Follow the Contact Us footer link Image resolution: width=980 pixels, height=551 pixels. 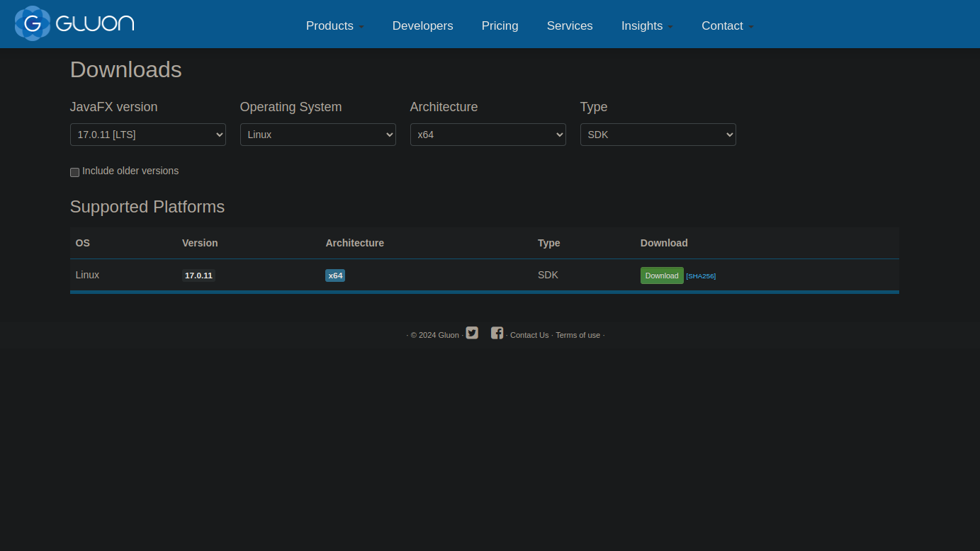[529, 335]
